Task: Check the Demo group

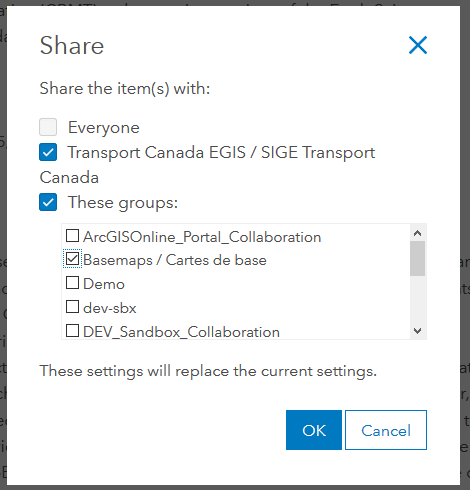Action: 72,283
